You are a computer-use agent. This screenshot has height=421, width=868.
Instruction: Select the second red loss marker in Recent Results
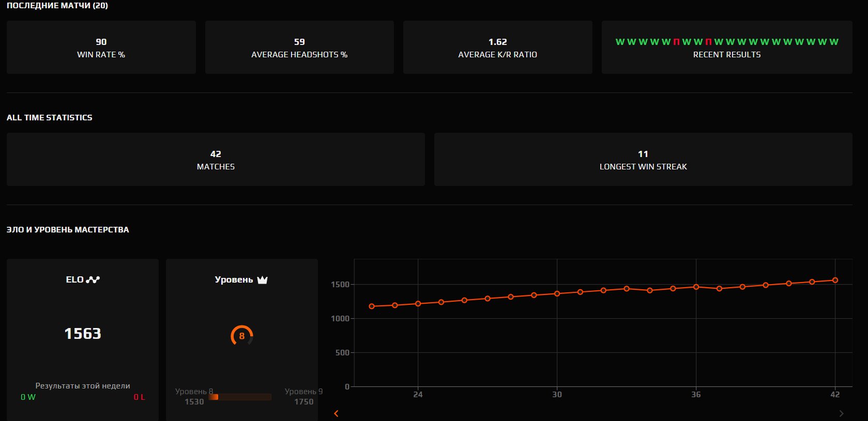tap(708, 42)
